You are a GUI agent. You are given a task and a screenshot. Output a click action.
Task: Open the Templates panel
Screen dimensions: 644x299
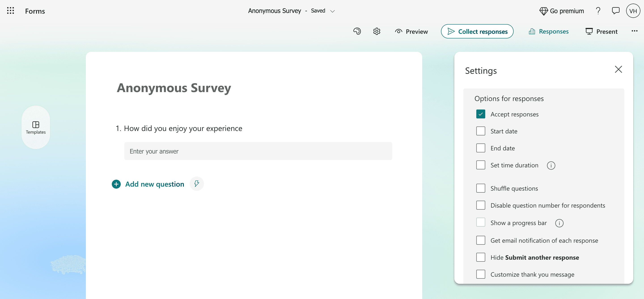click(36, 128)
